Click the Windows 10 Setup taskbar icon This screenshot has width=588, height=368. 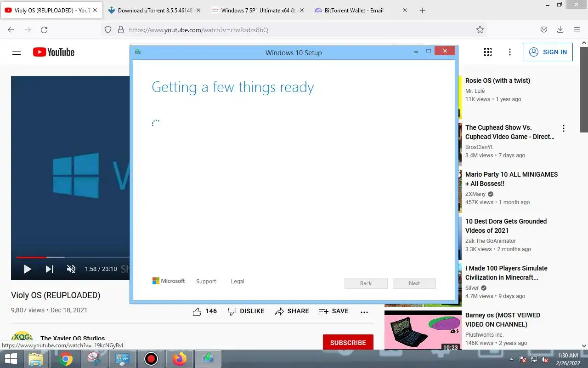[208, 359]
